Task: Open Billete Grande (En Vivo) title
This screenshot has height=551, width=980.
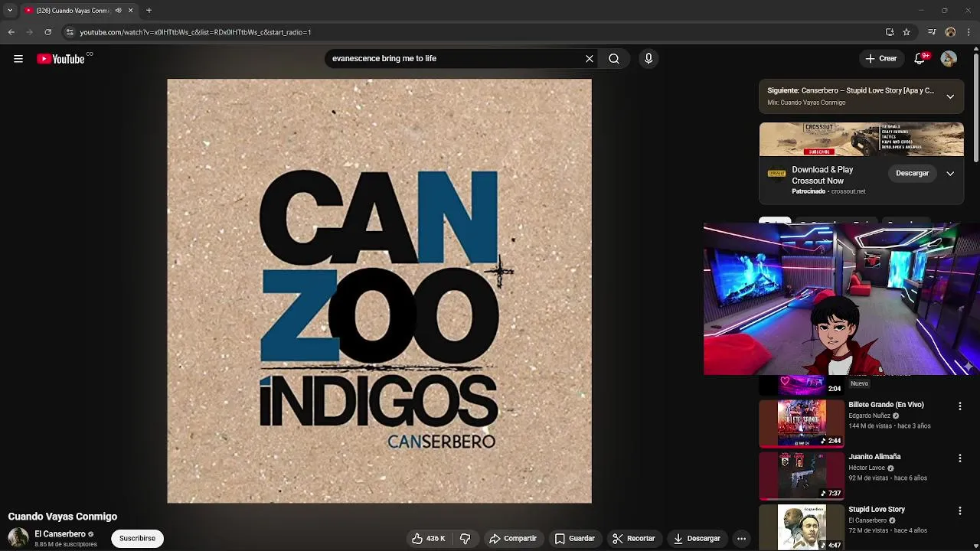Action: point(886,405)
